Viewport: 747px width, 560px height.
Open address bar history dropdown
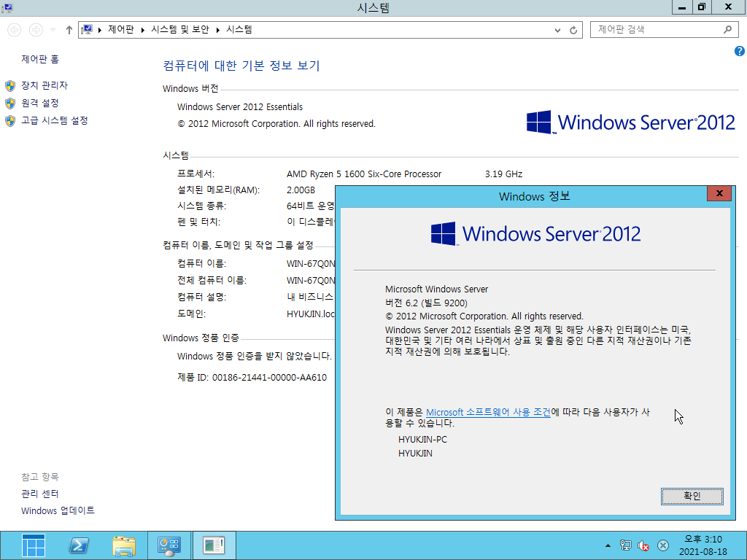click(557, 30)
